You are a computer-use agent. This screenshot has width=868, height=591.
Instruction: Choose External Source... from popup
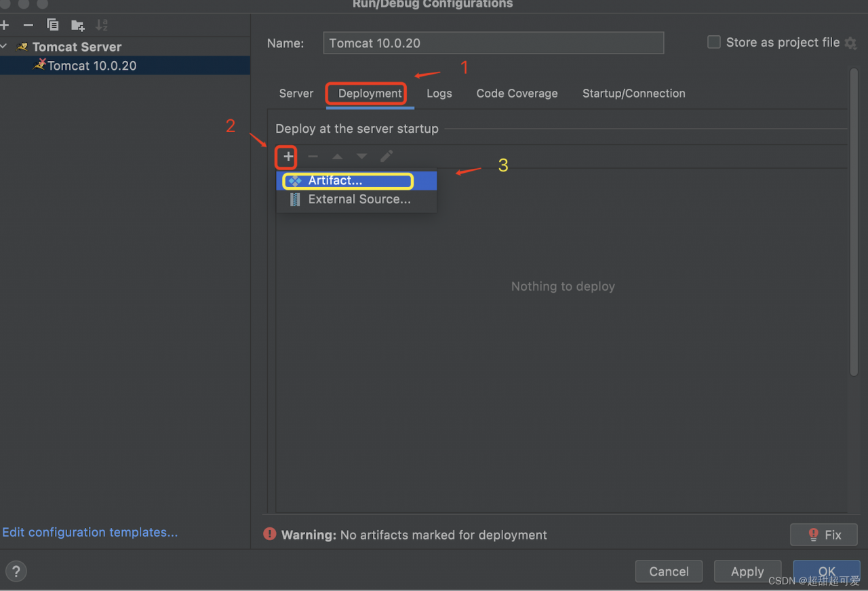[357, 199]
